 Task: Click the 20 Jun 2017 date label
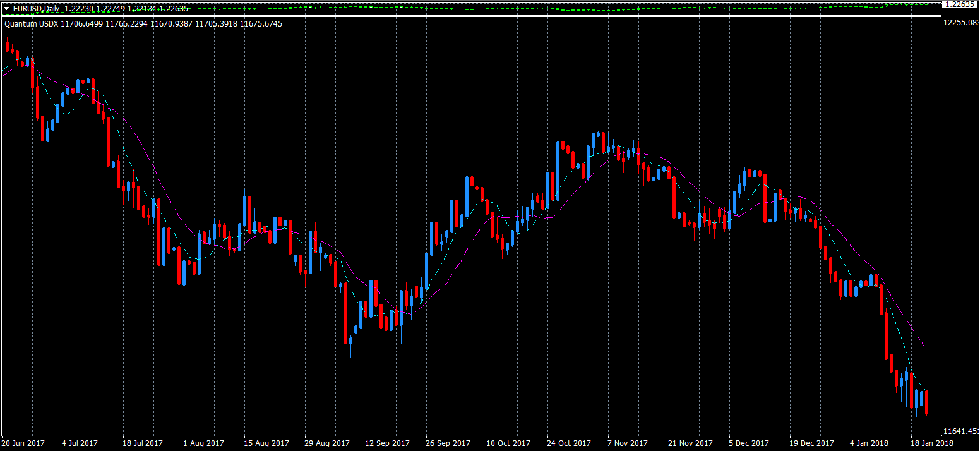pos(23,443)
